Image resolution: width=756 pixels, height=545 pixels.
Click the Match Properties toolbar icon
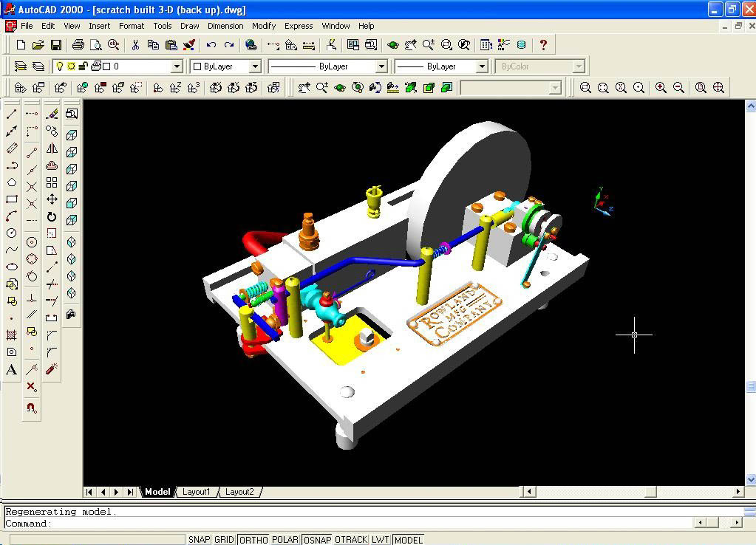190,45
